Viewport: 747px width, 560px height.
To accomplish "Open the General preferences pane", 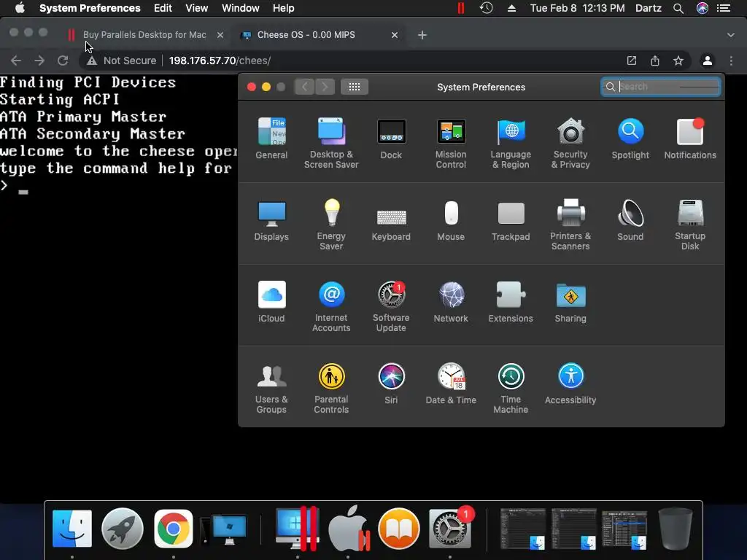I will (271, 138).
